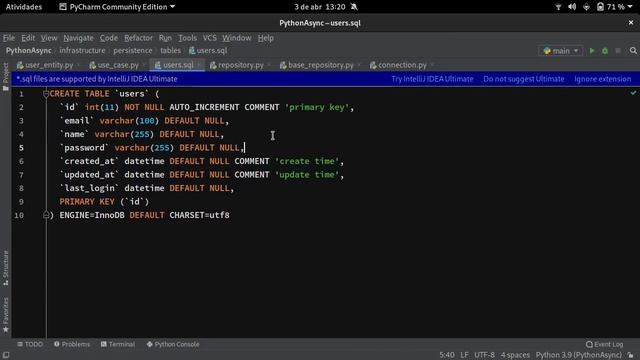Open the Structure tool window on the left stripe
Screen dimensions: 640x360
5,268
